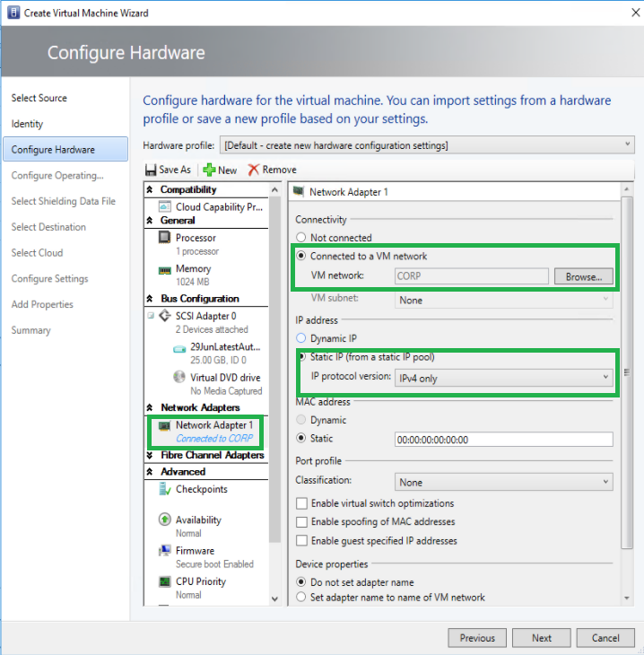The width and height of the screenshot is (644, 655).
Task: Select Connected to a VM network option
Action: [x=300, y=256]
